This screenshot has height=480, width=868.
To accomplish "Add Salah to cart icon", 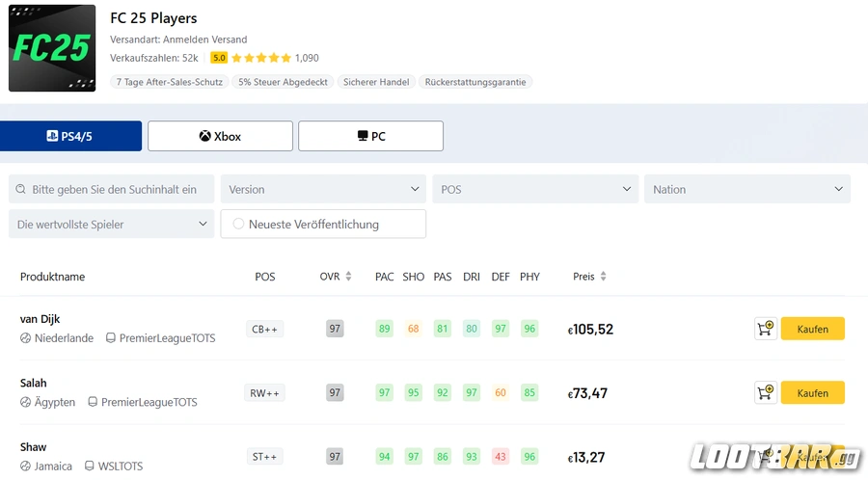I will tap(766, 392).
